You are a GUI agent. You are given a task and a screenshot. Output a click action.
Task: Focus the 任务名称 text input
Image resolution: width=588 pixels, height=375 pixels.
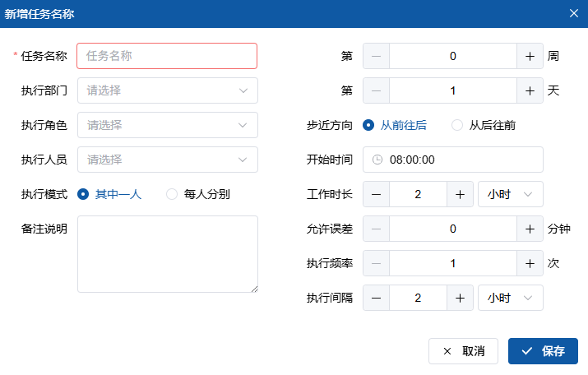coord(167,56)
